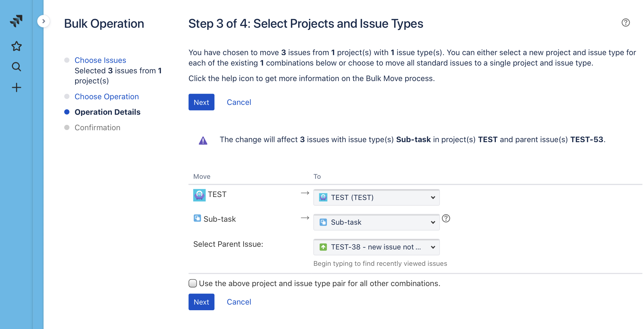The image size is (644, 329).
Task: Click the TEST project avatar icon
Action: coord(199,195)
